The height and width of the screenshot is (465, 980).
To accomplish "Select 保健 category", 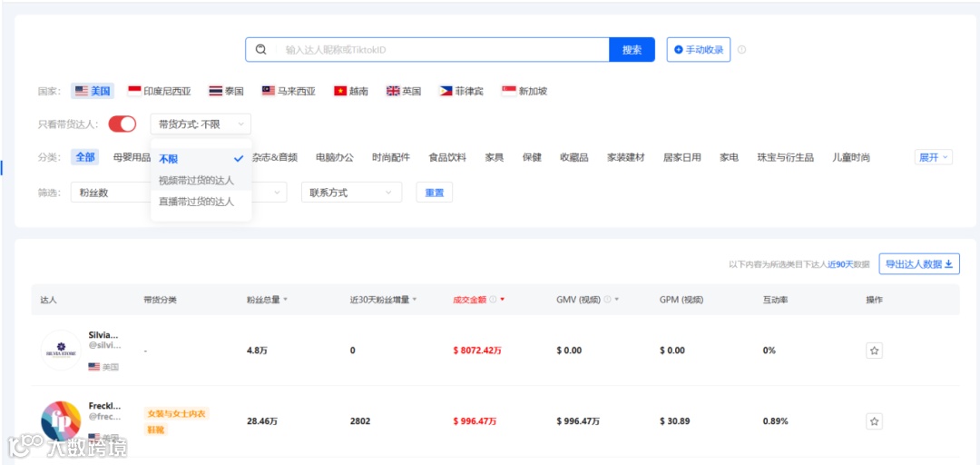I will 532,157.
